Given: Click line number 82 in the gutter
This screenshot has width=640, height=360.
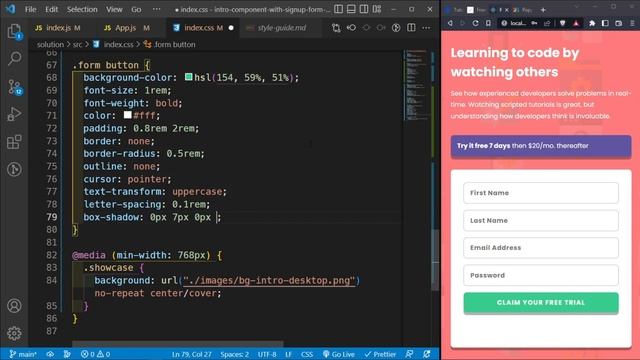Looking at the screenshot, I should coord(51,255).
